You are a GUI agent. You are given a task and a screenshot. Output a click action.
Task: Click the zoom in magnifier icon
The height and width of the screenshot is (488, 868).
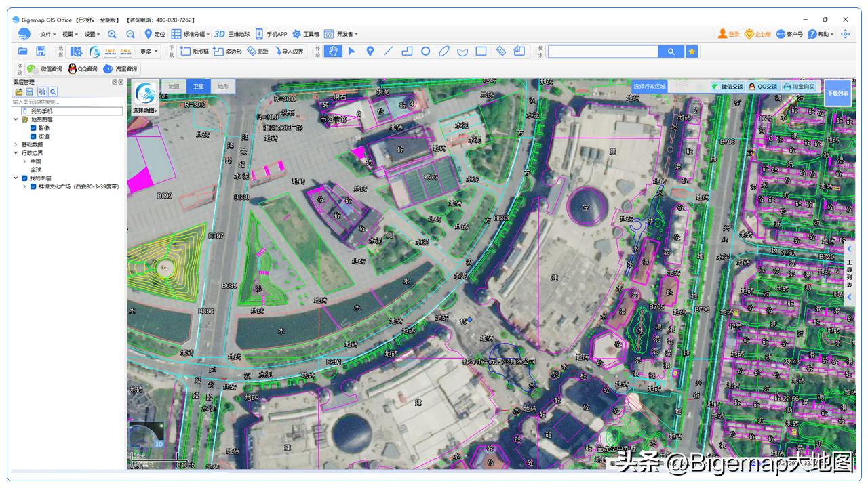point(112,34)
